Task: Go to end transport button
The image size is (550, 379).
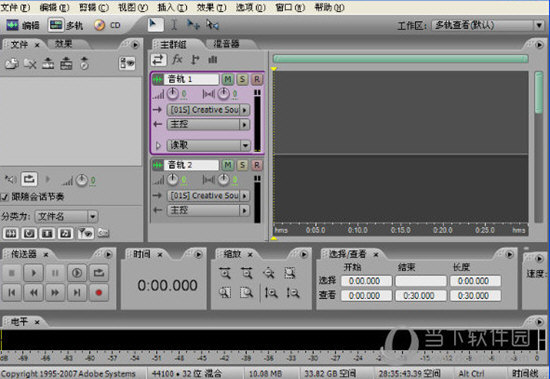Action: click(x=77, y=292)
